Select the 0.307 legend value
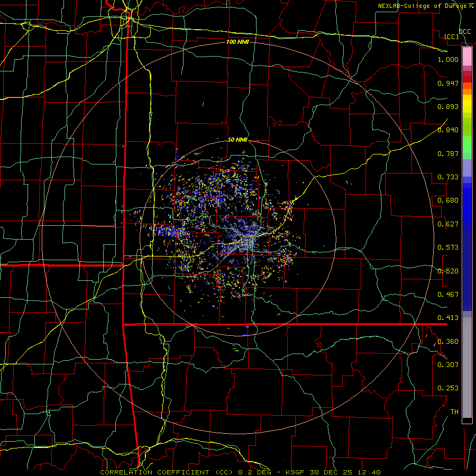 pos(448,365)
